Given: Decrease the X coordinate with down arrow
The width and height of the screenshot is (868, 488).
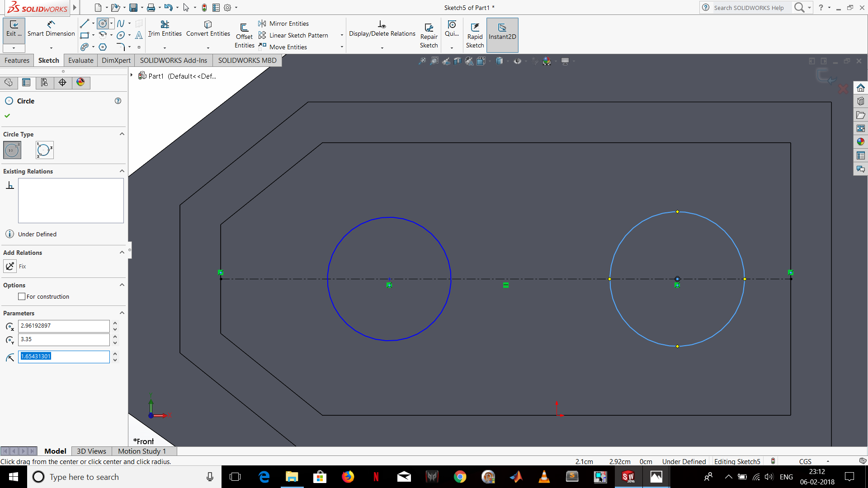Looking at the screenshot, I should (x=115, y=329).
